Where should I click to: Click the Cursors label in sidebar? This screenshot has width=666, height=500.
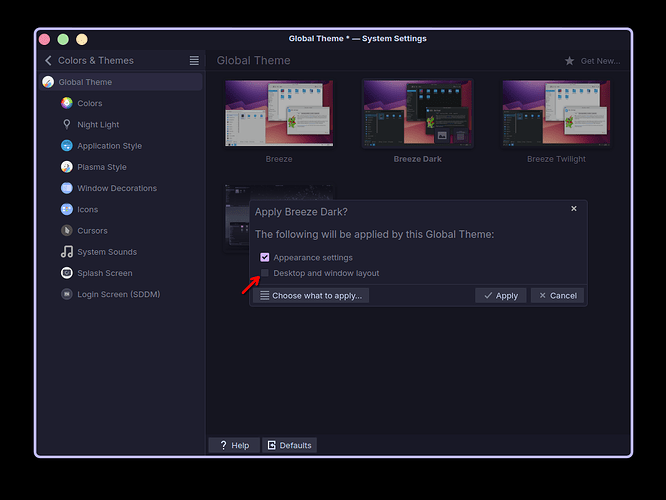click(92, 231)
